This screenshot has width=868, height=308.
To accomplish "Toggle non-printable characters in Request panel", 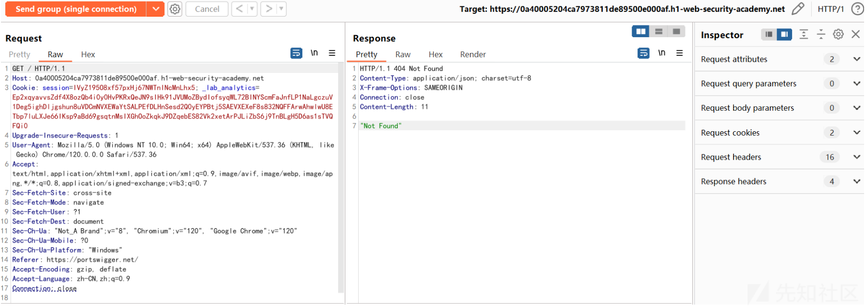I will tap(314, 53).
